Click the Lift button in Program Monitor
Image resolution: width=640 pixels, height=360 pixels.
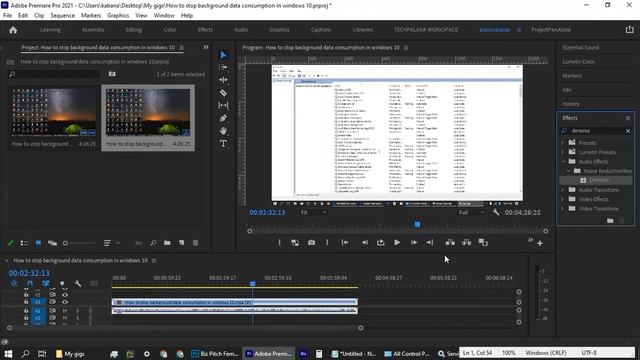(x=450, y=242)
